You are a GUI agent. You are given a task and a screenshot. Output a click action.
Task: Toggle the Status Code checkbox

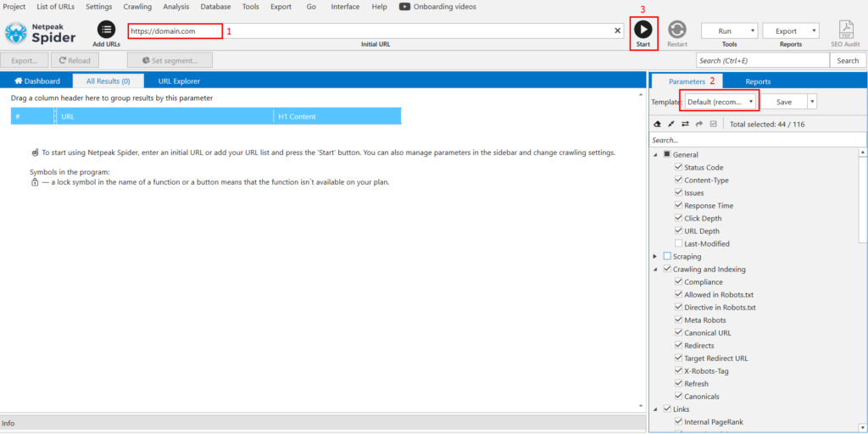click(x=679, y=167)
